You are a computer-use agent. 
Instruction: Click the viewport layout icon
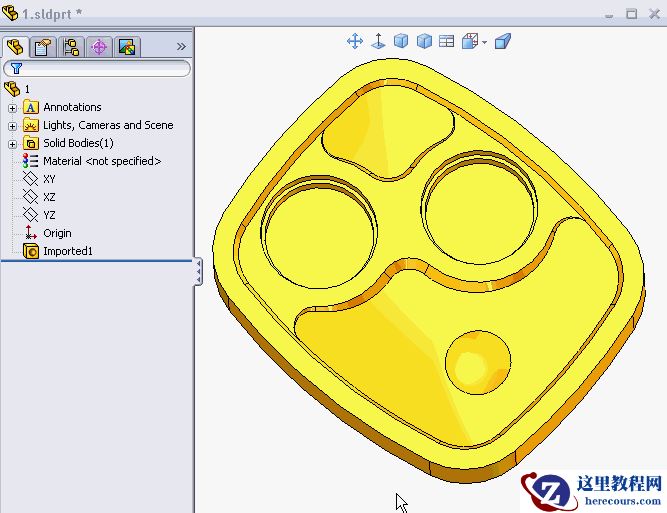tap(446, 41)
